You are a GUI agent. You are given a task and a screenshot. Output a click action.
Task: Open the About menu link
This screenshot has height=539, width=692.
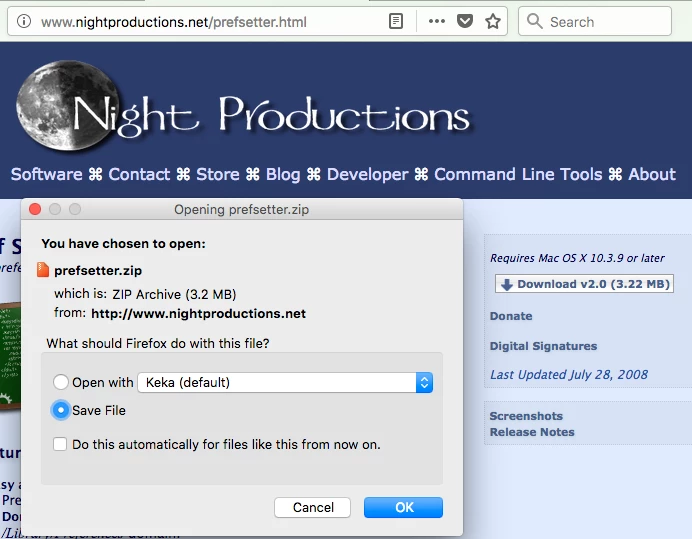[652, 174]
